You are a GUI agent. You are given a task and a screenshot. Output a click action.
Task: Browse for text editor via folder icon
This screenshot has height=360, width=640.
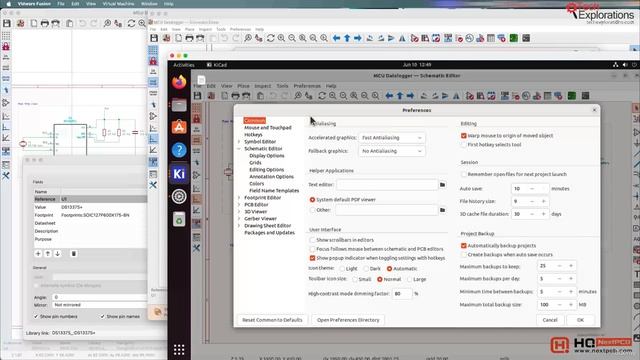(442, 185)
